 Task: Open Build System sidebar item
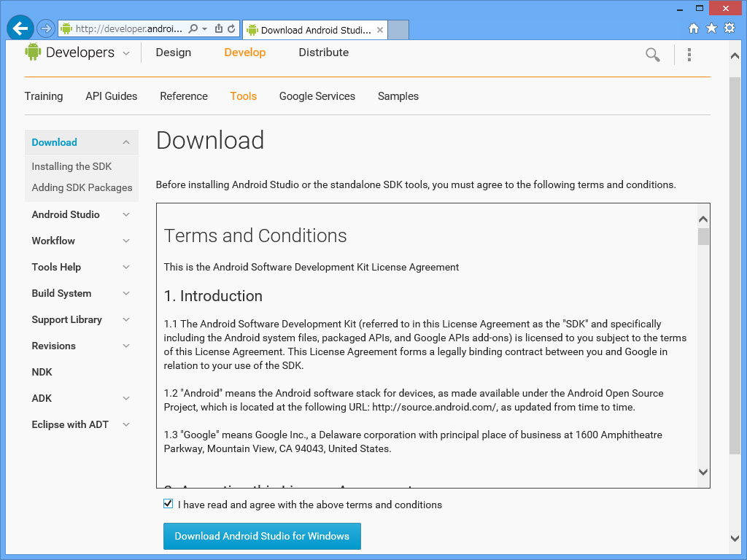tap(61, 293)
